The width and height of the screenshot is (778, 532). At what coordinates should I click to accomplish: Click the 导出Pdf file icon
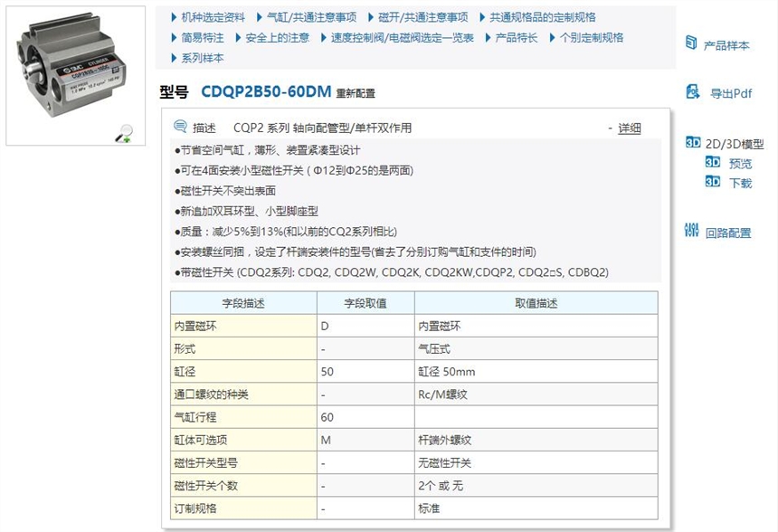[x=693, y=91]
